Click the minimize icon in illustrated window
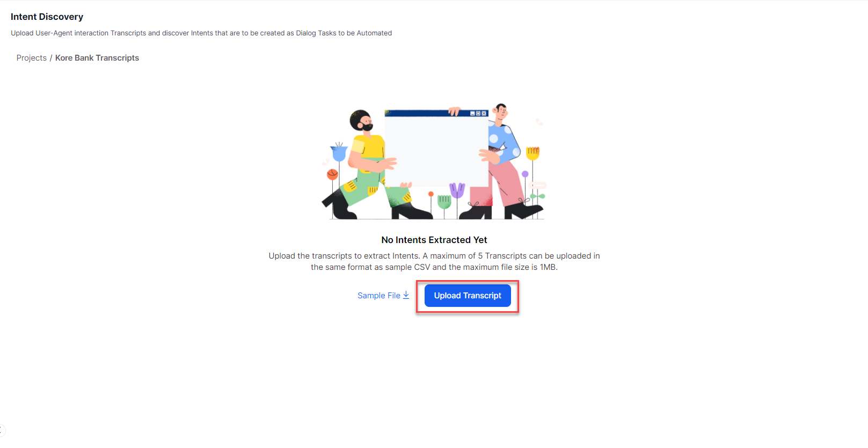The width and height of the screenshot is (868, 448). [x=473, y=114]
